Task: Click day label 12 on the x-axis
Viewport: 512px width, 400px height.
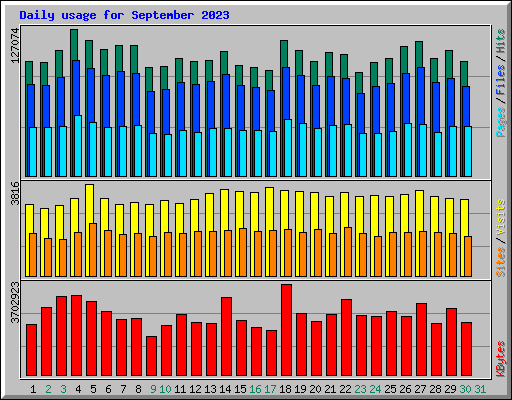Action: (195, 389)
